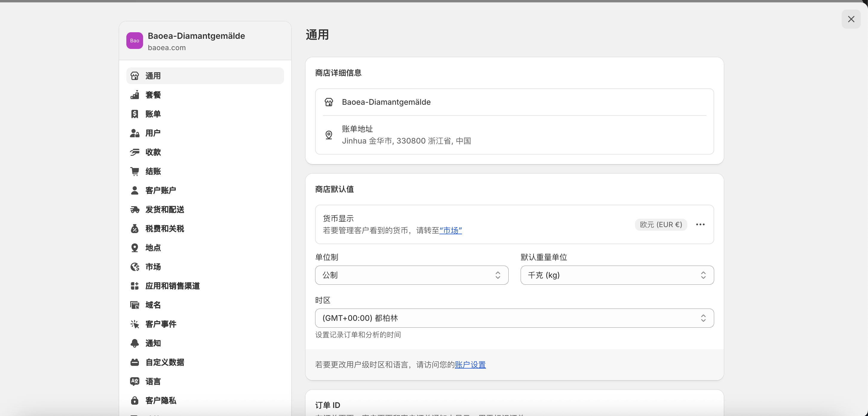Click the 结账 cart icon
The height and width of the screenshot is (416, 868).
click(x=134, y=171)
